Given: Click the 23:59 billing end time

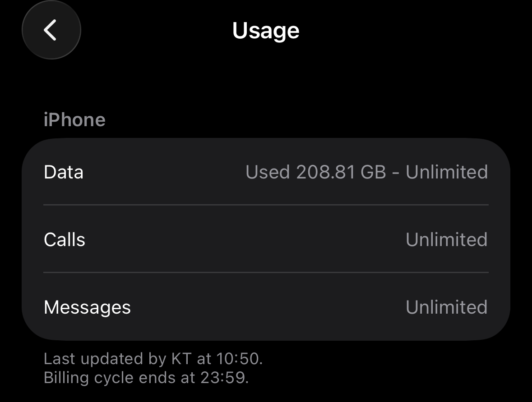Looking at the screenshot, I should pyautogui.click(x=224, y=378).
